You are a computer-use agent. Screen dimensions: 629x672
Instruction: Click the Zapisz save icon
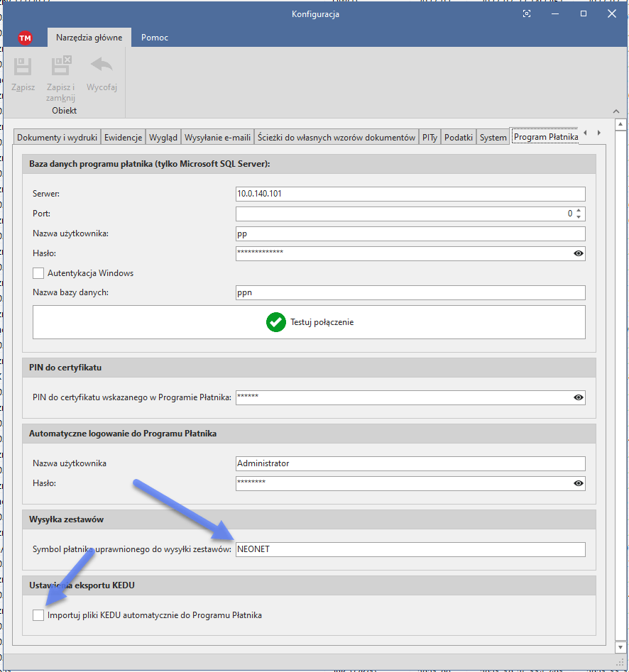(23, 67)
